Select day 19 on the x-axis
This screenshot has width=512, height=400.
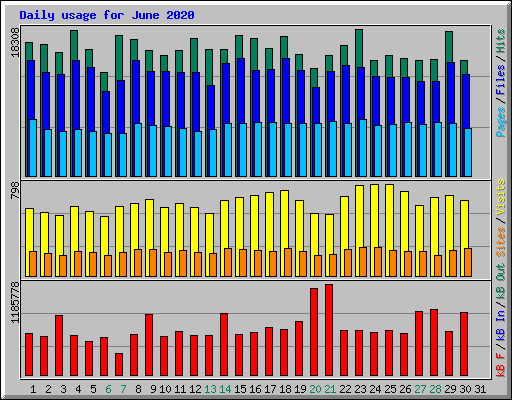(x=300, y=389)
